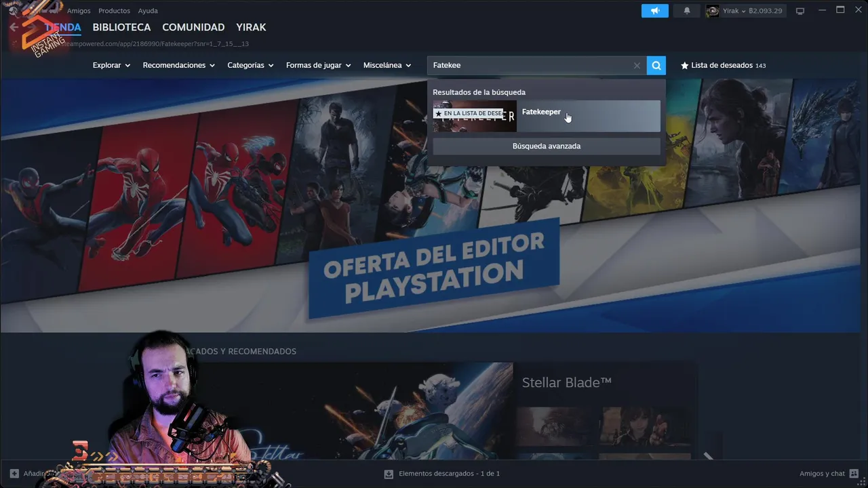
Task: Switch to the COMUNIDAD tab
Action: tap(193, 27)
